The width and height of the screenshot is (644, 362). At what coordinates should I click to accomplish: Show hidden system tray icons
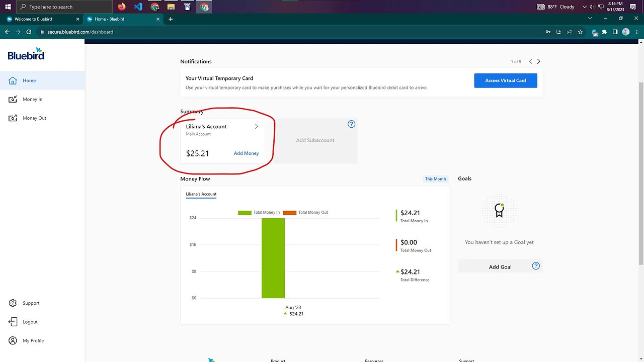tap(584, 7)
